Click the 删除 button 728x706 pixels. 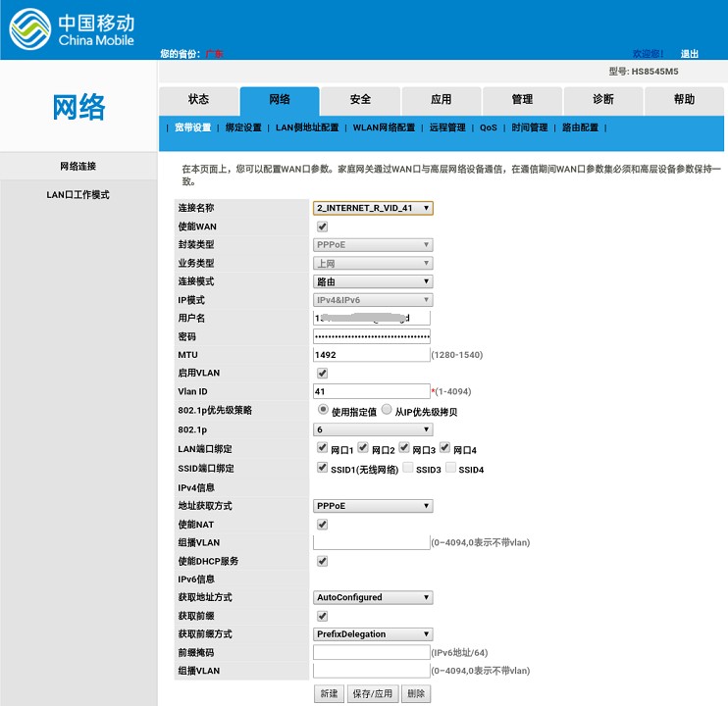tap(416, 693)
